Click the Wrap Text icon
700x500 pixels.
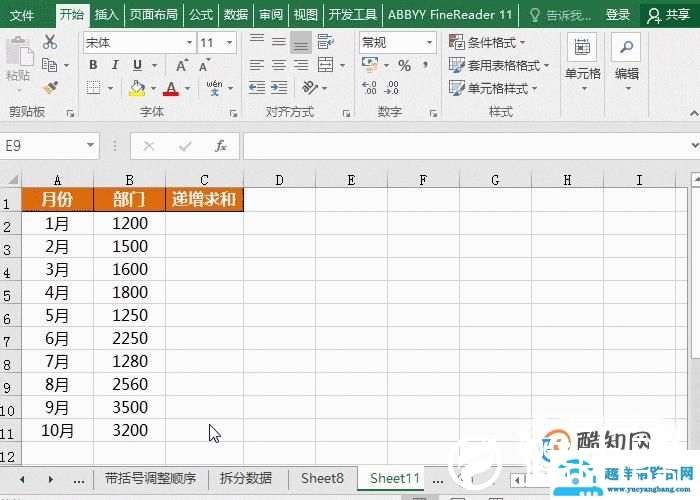pos(325,42)
